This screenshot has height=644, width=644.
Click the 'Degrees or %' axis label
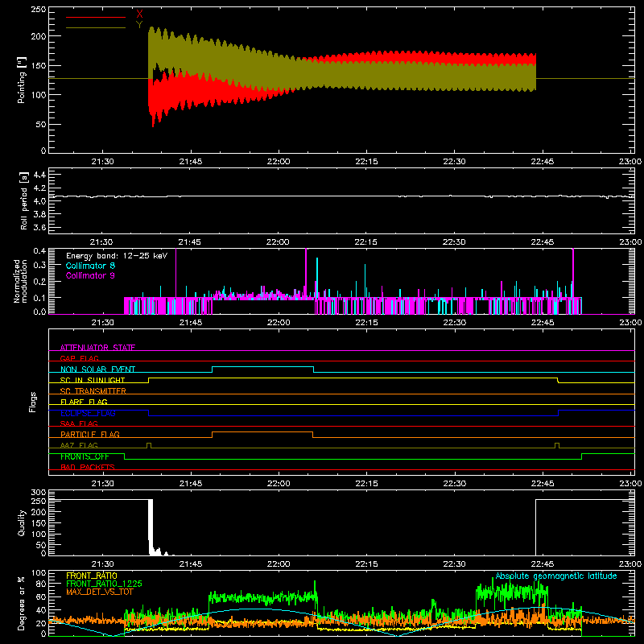point(21,603)
